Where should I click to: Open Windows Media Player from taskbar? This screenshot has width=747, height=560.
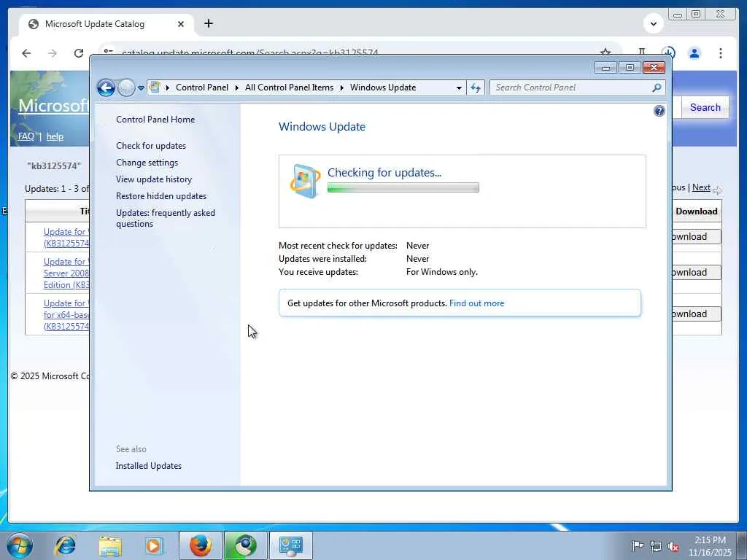pyautogui.click(x=153, y=545)
